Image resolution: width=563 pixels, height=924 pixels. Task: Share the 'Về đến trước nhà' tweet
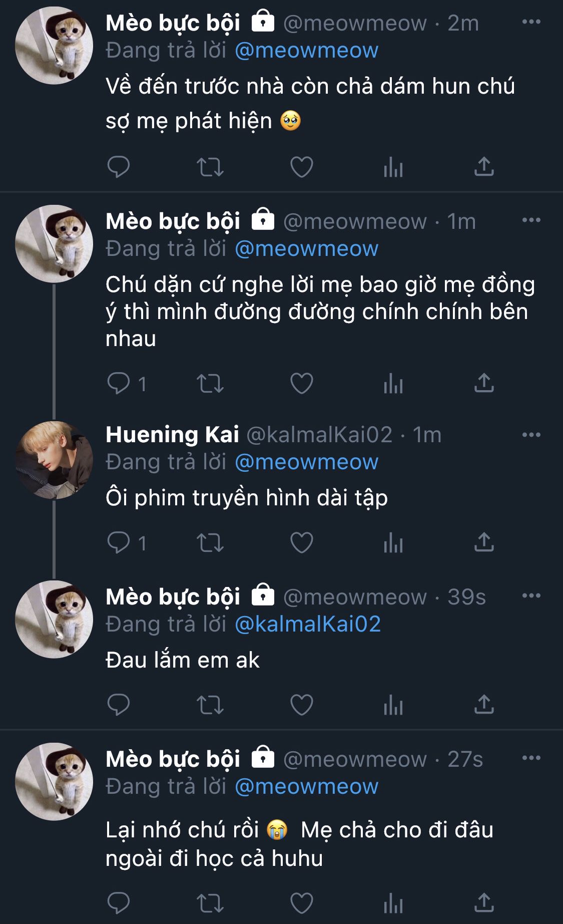pyautogui.click(x=484, y=167)
